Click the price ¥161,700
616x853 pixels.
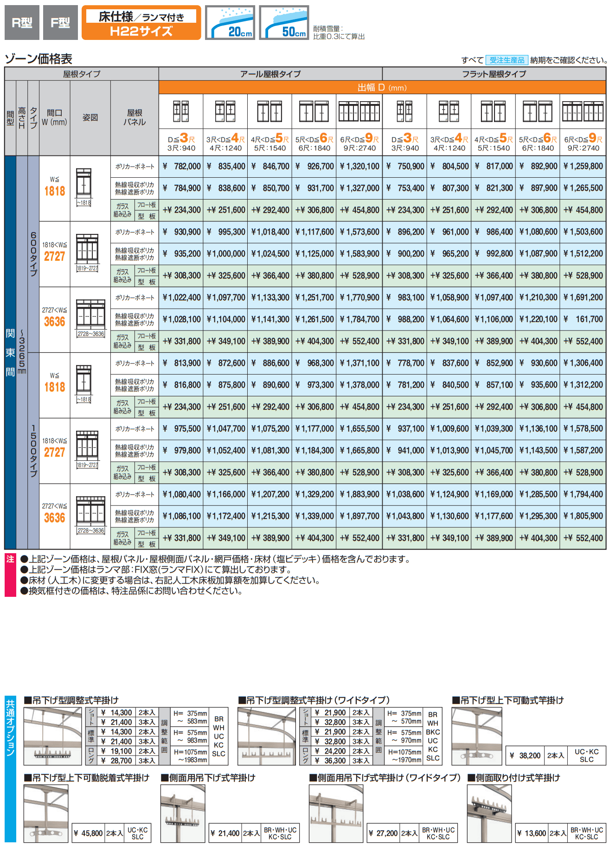583,319
